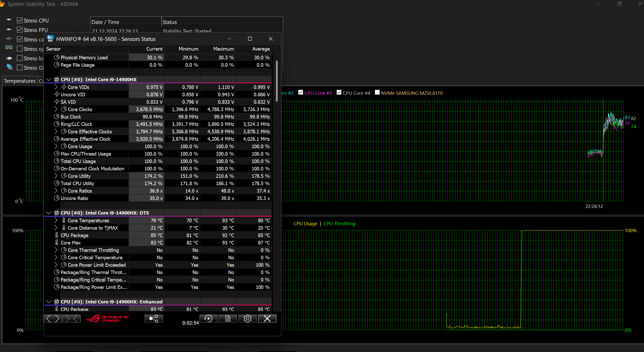Screen dimensions: 644x352
Task: Collapse the i9-14900HX DTS section
Action: pyautogui.click(x=49, y=213)
